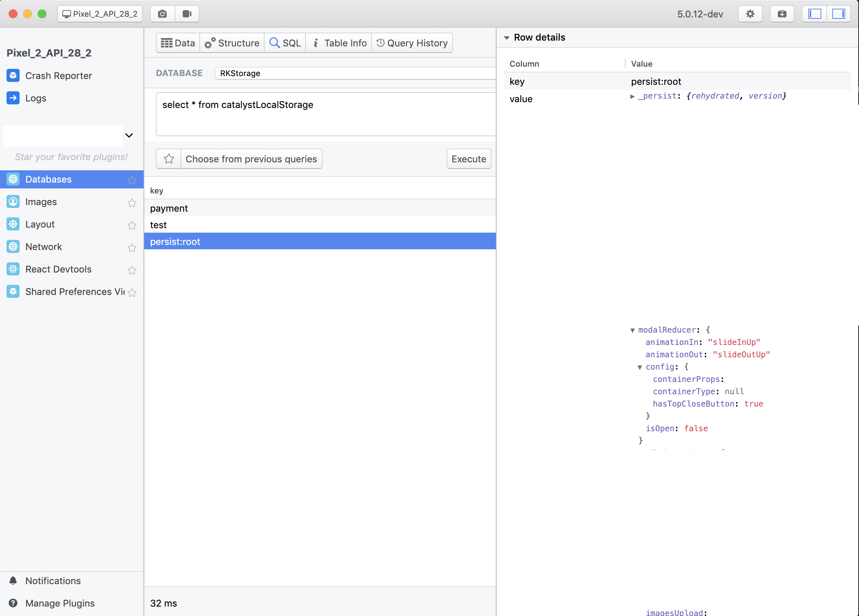Click the video record icon
This screenshot has height=616, width=859.
[x=187, y=14]
